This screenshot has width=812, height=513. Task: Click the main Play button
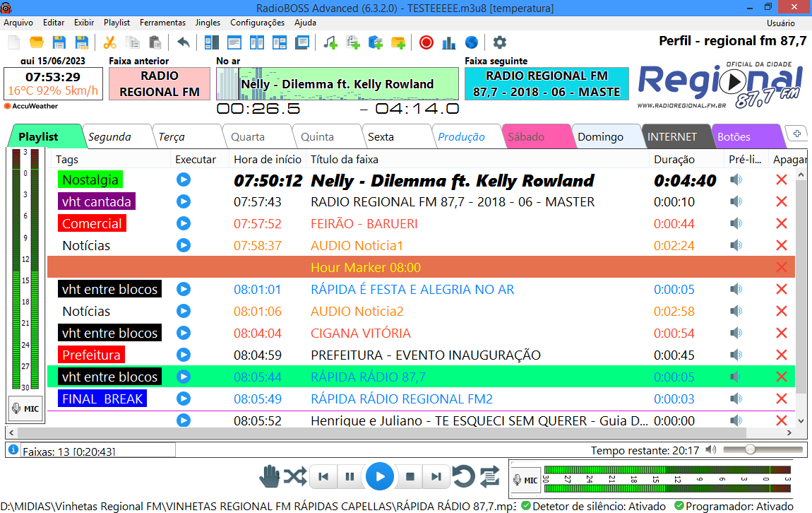pyautogui.click(x=380, y=476)
